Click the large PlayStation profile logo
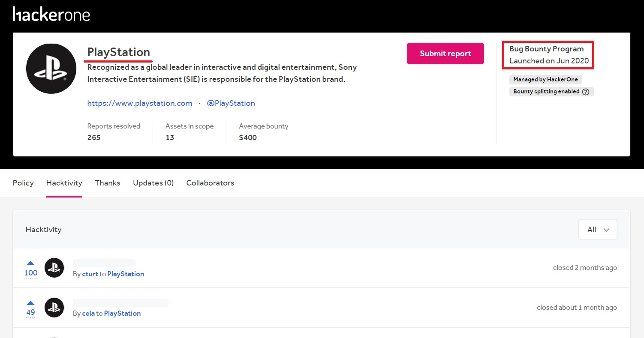 (x=51, y=69)
